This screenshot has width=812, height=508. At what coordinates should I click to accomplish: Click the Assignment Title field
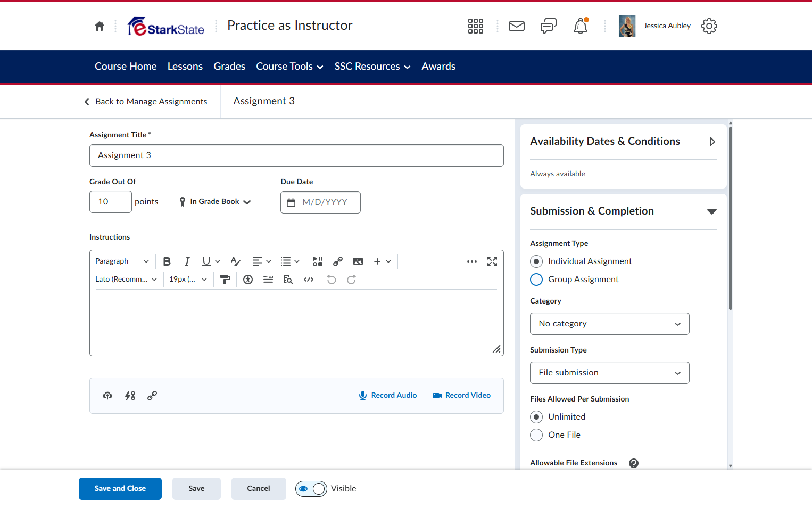point(296,155)
